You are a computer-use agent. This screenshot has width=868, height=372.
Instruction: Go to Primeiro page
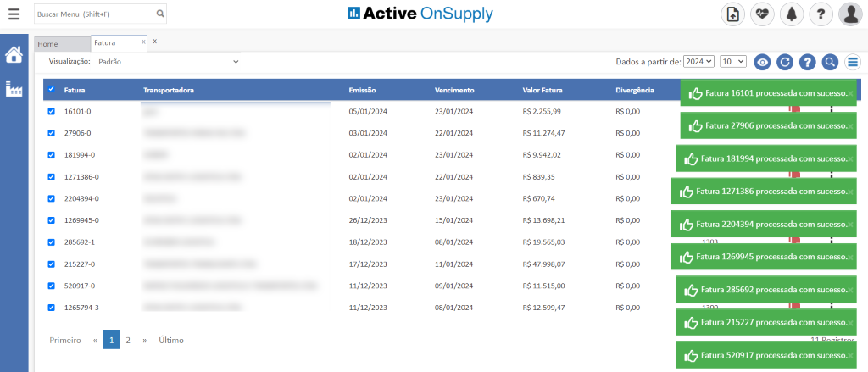tap(65, 341)
